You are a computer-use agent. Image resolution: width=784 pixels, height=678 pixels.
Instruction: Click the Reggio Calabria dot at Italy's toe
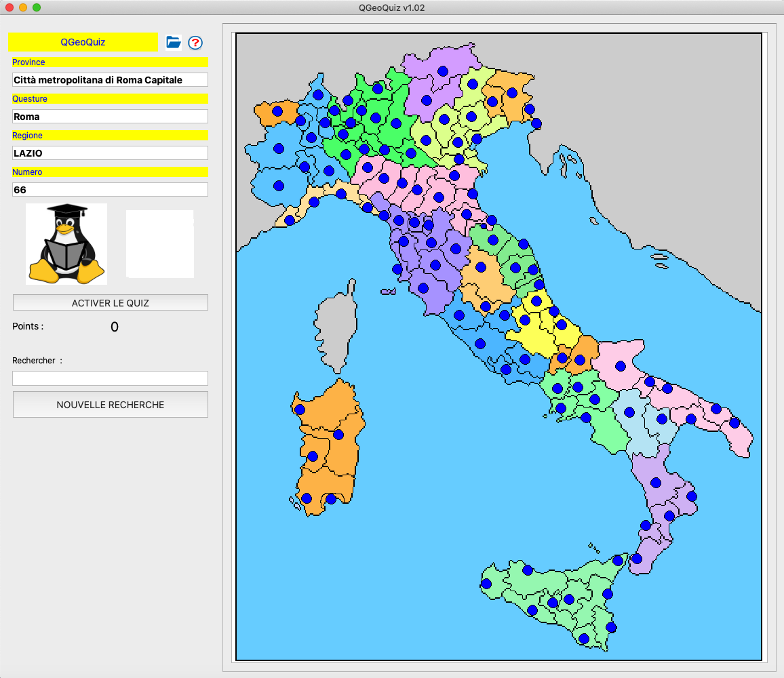pyautogui.click(x=637, y=559)
